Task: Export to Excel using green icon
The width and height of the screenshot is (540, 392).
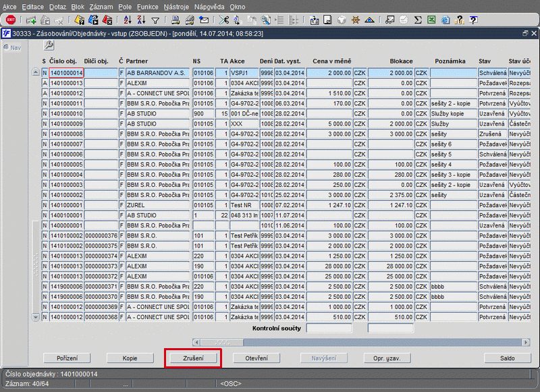Action: pos(430,20)
